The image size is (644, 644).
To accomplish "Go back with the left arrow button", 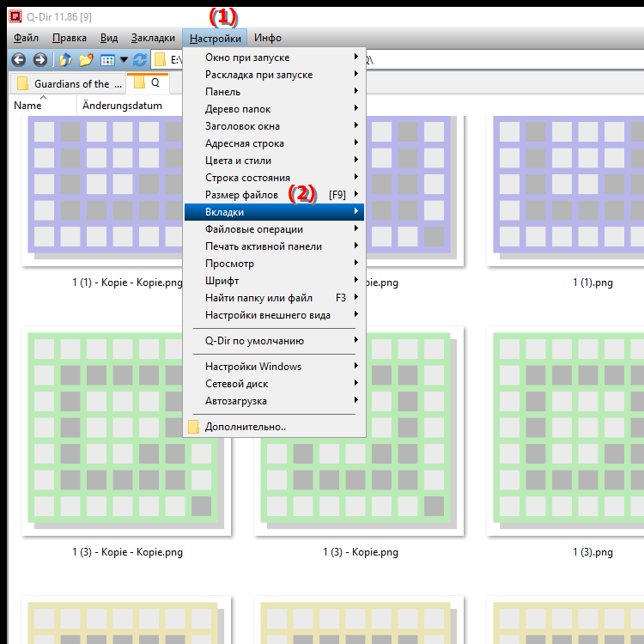I will 19,60.
